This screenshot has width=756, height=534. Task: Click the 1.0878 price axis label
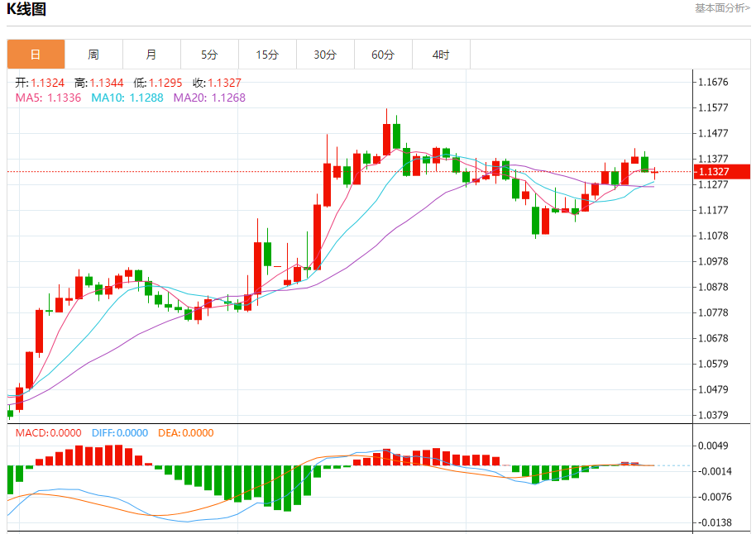point(714,287)
